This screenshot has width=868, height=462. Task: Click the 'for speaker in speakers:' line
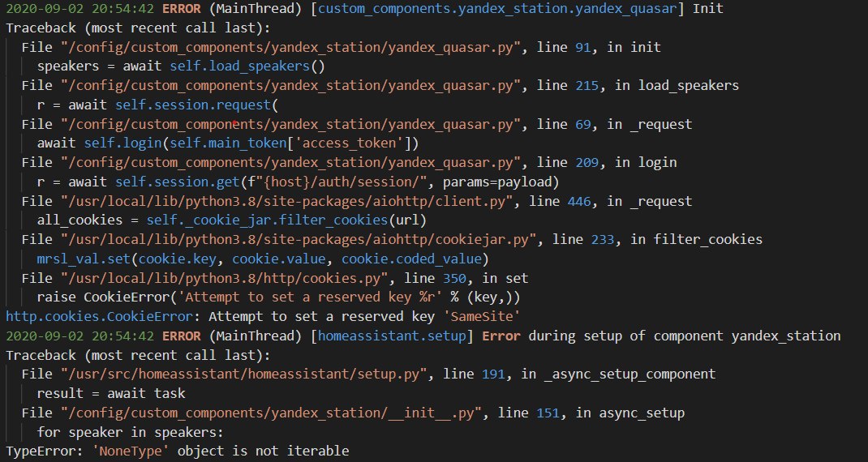pos(130,432)
